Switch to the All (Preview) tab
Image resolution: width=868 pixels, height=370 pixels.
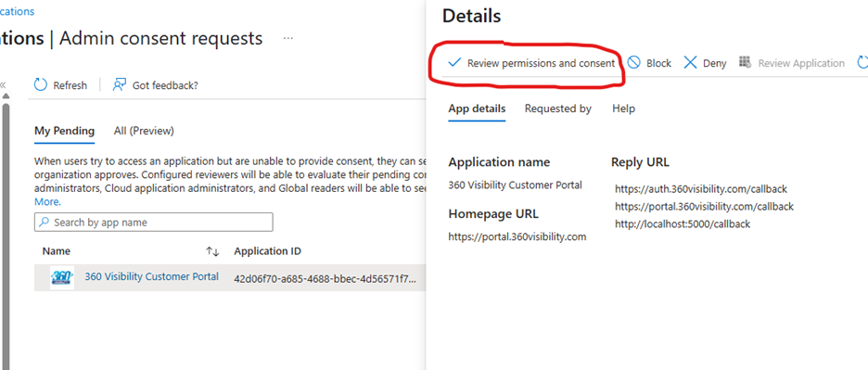[x=144, y=131]
